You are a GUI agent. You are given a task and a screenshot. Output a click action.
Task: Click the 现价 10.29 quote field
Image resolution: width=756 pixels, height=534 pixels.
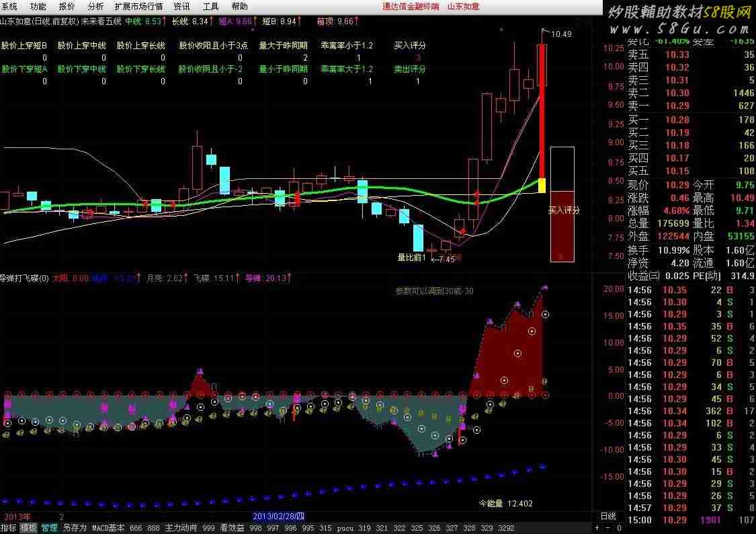[658, 185]
